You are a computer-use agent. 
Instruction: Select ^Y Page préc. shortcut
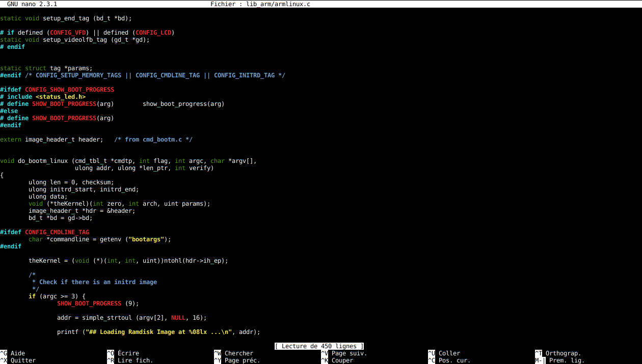237,360
